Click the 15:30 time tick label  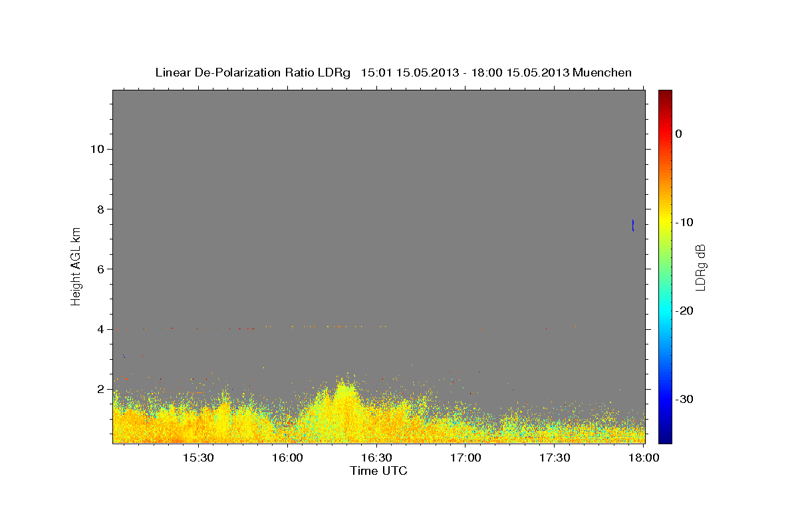coord(198,458)
